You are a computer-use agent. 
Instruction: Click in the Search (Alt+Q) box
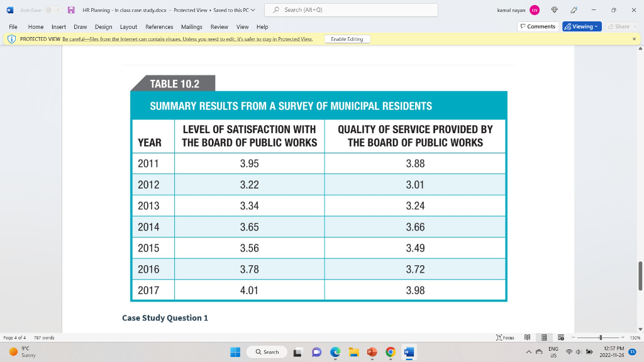[x=351, y=10]
